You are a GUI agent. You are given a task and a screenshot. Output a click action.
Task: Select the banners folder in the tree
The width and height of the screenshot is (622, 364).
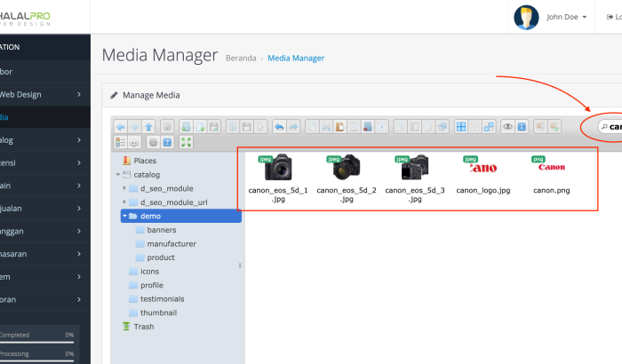[161, 230]
